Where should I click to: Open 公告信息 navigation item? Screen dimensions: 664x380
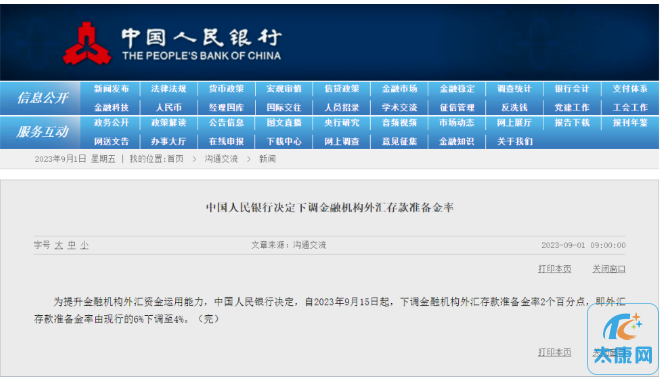226,123
